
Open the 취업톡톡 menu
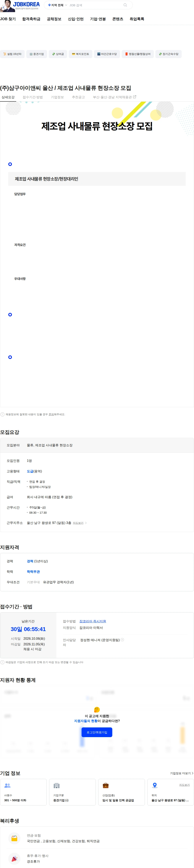point(137,19)
